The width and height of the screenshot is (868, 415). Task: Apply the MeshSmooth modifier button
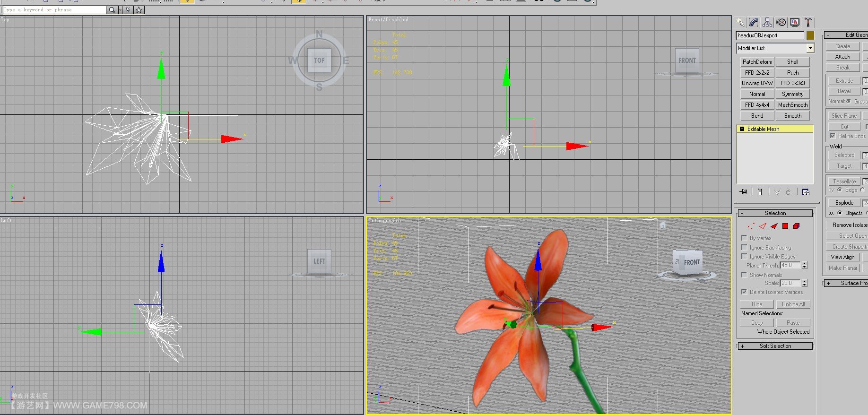tap(793, 104)
